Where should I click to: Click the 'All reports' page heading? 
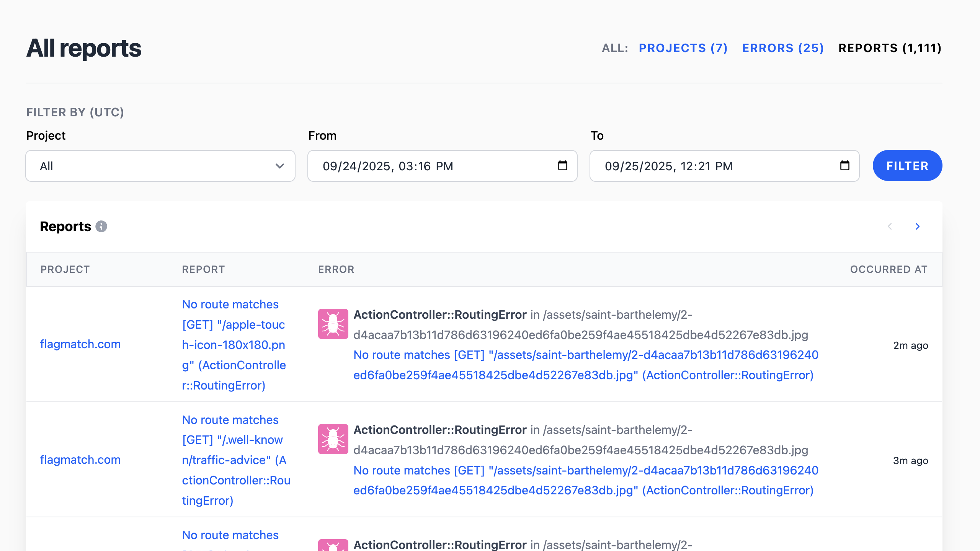point(84,48)
